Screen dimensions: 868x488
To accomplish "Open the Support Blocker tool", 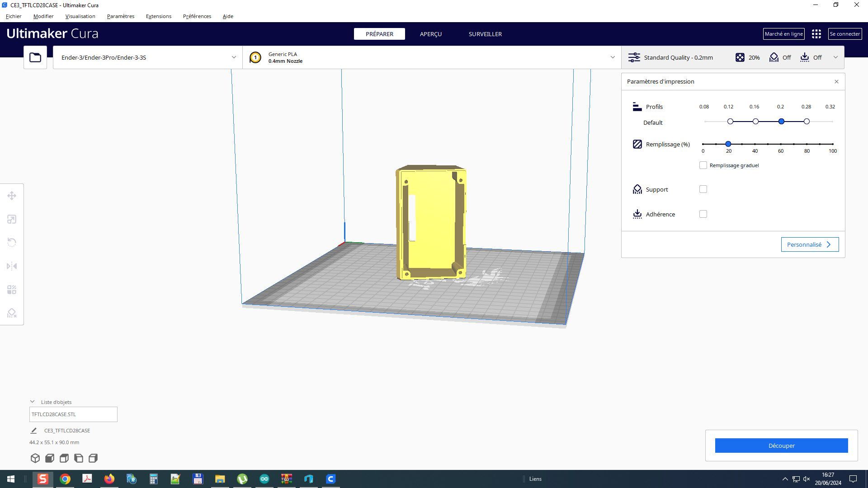I will coord(12,313).
